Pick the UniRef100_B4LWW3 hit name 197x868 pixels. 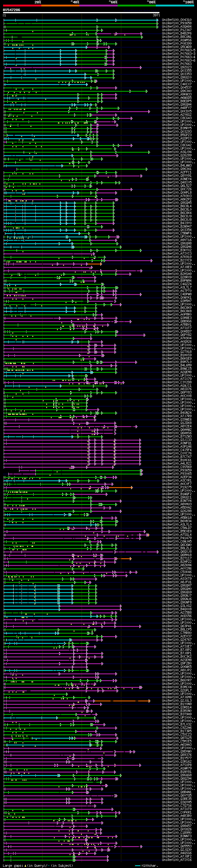click(177, 165)
